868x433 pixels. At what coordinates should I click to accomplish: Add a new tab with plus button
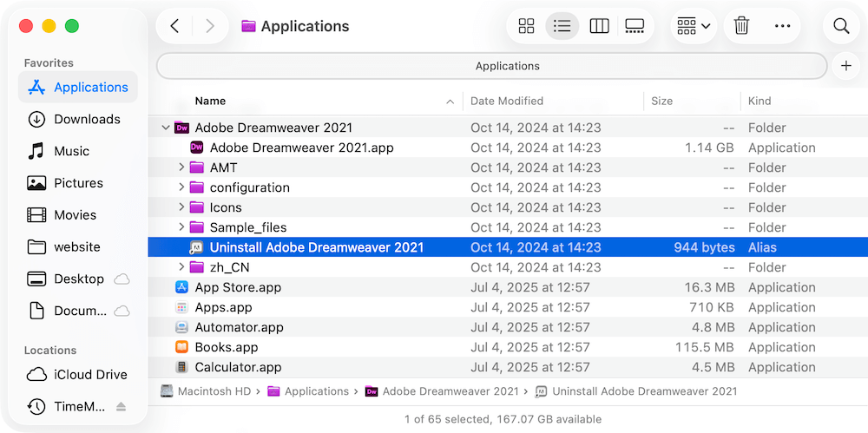click(x=845, y=66)
